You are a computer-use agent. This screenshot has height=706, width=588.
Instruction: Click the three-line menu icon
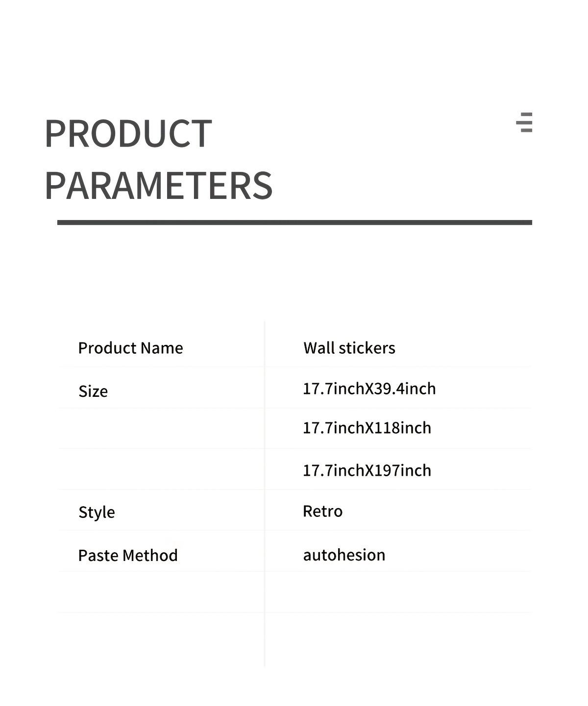(x=524, y=122)
